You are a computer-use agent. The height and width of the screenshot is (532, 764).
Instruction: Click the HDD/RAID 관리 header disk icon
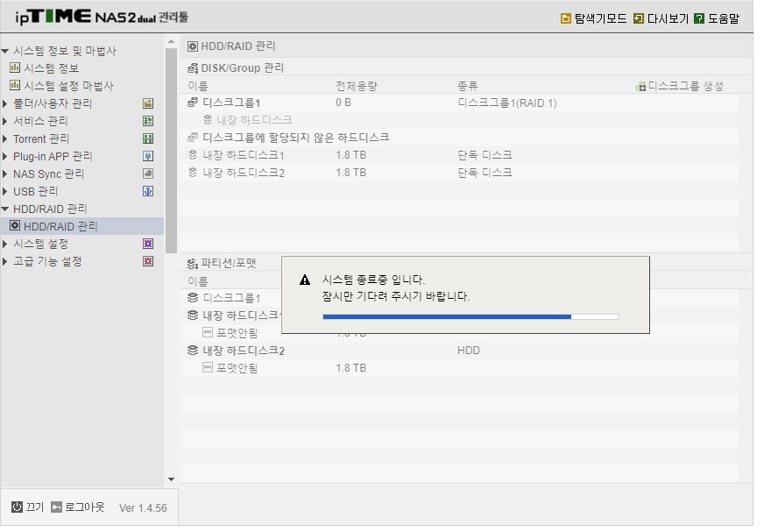(x=193, y=46)
